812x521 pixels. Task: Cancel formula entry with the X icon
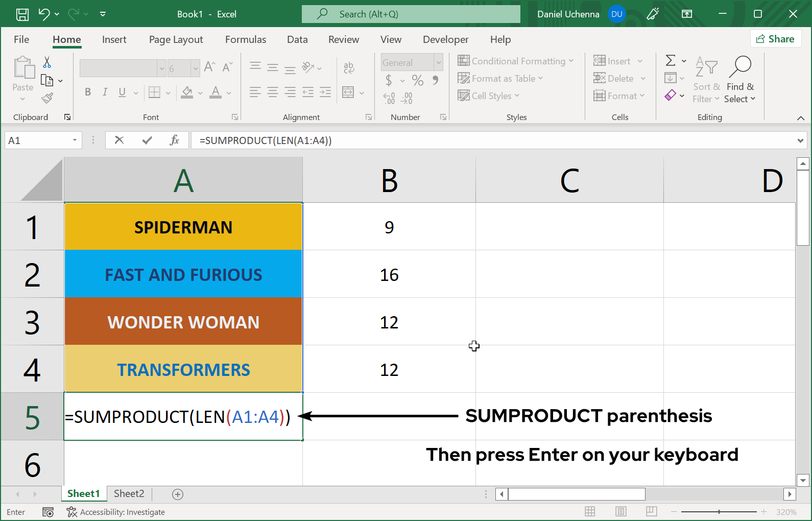point(120,140)
